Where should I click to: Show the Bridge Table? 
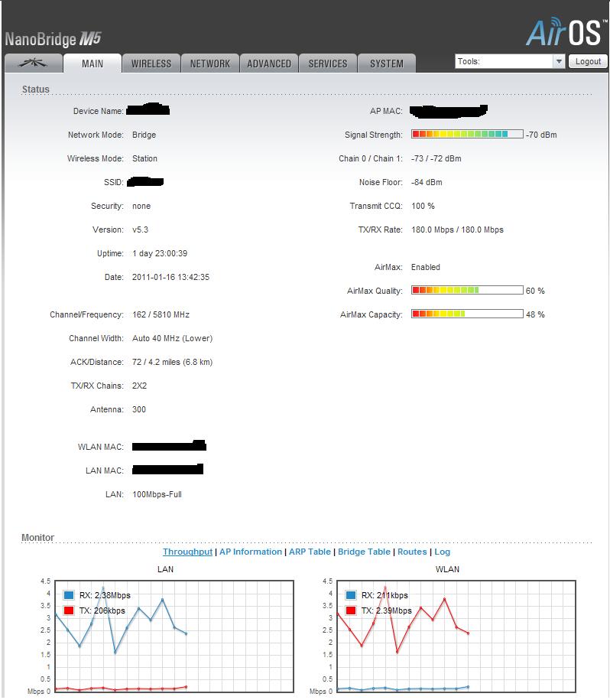(x=364, y=552)
